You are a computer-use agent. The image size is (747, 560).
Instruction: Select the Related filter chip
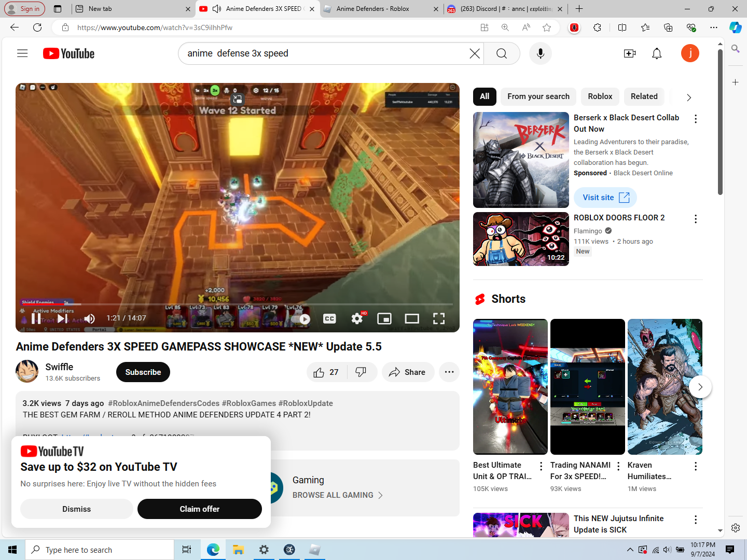[644, 96]
